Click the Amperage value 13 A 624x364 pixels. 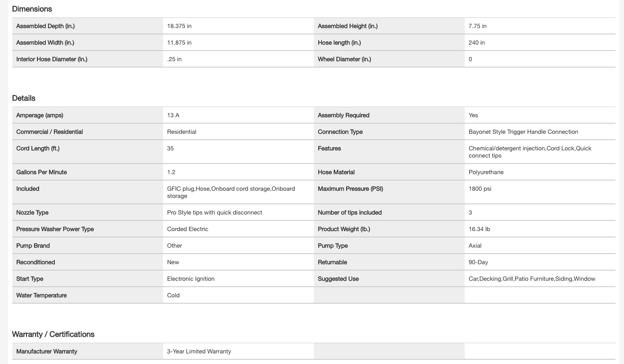173,115
